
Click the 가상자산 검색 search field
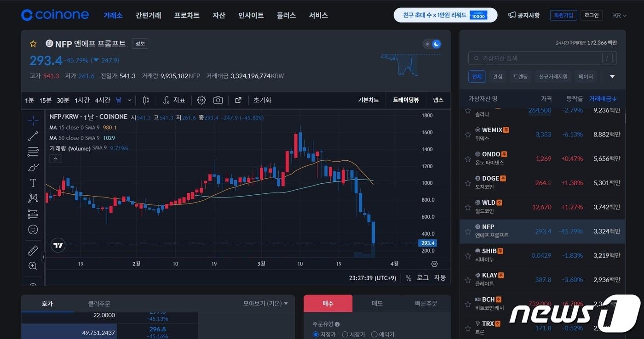click(538, 58)
